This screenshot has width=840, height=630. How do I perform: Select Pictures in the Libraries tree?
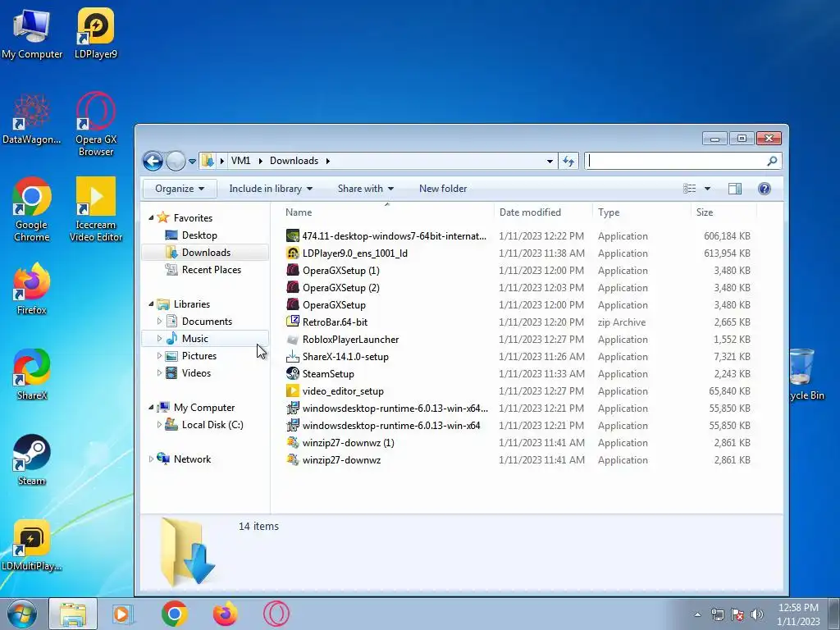tap(199, 356)
